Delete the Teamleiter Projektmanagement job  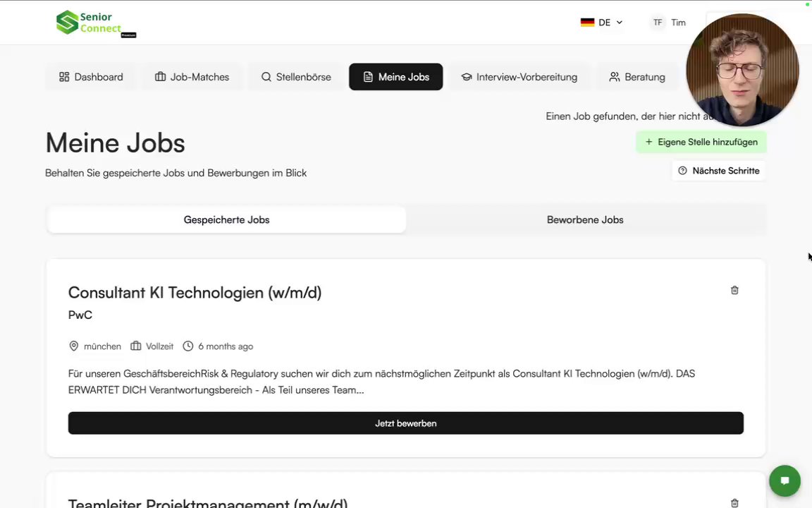(x=734, y=503)
